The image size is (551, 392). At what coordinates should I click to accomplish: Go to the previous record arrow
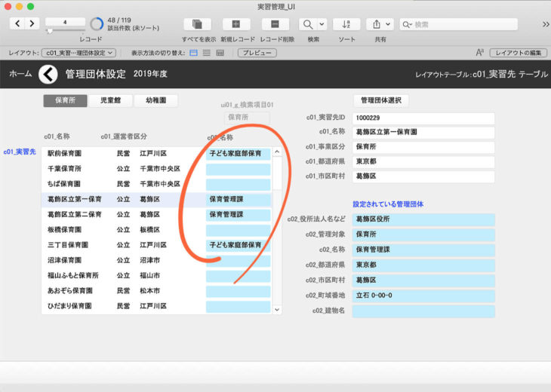[16, 24]
